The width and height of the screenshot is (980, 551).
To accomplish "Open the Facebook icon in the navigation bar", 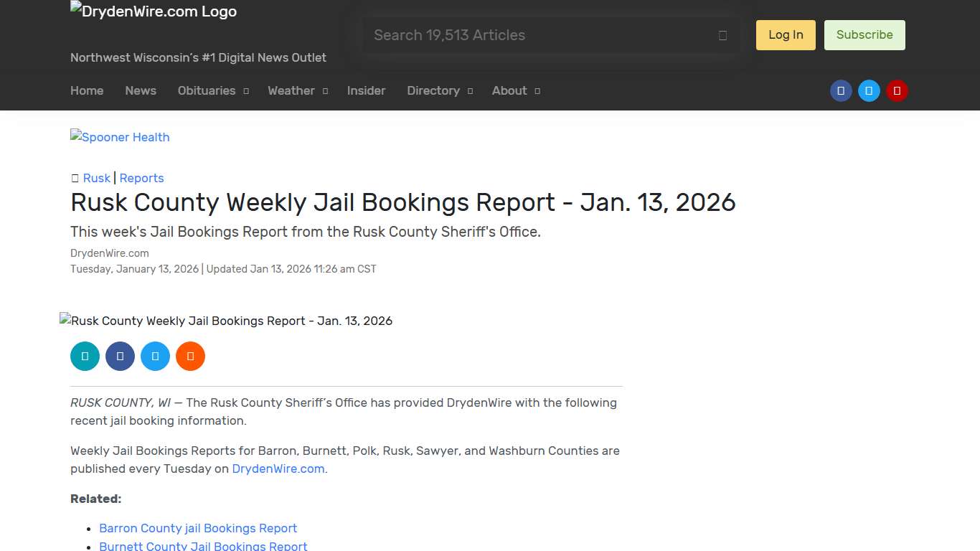I will click(841, 90).
